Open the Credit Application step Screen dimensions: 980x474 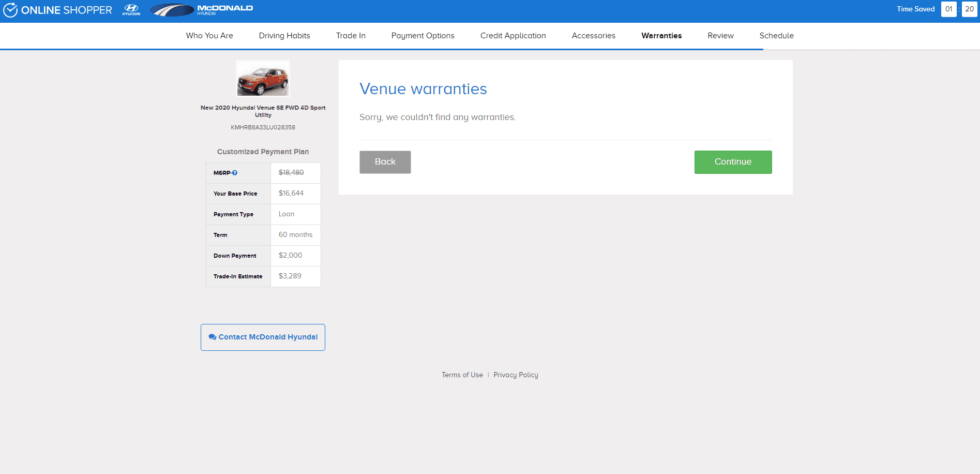pyautogui.click(x=513, y=36)
